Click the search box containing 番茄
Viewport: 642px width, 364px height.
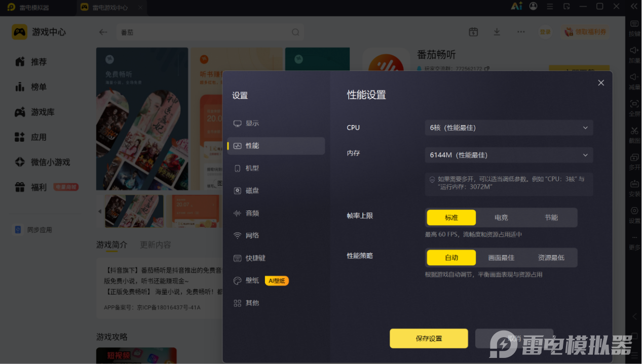(210, 32)
